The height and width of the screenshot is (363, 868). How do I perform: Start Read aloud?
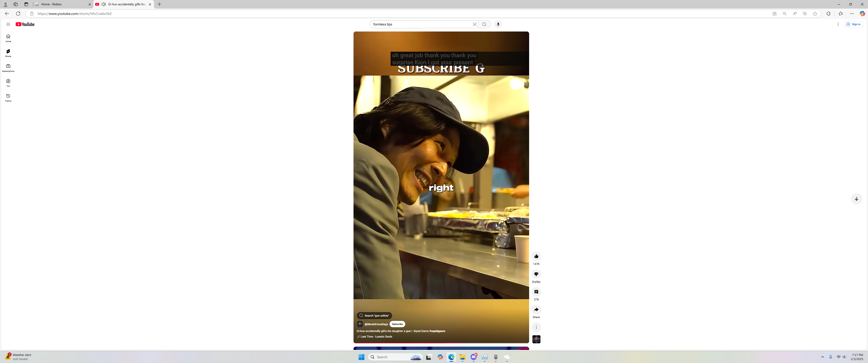pos(795,14)
